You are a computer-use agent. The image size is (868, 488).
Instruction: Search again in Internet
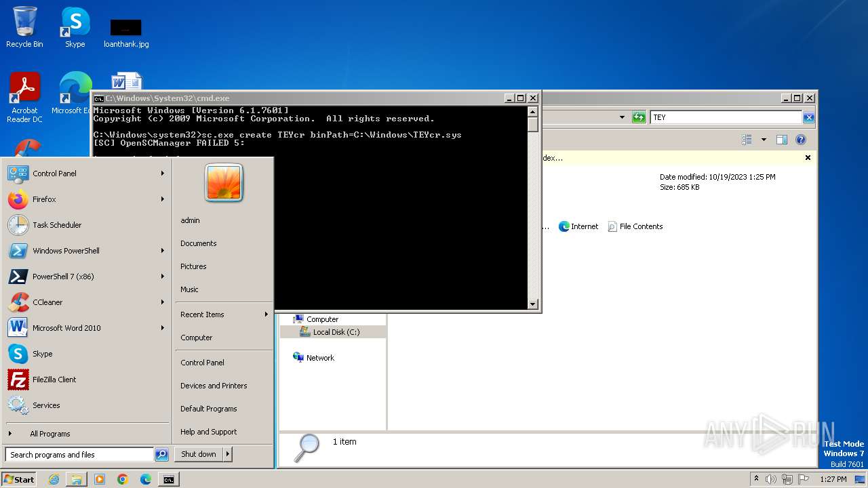(578, 226)
